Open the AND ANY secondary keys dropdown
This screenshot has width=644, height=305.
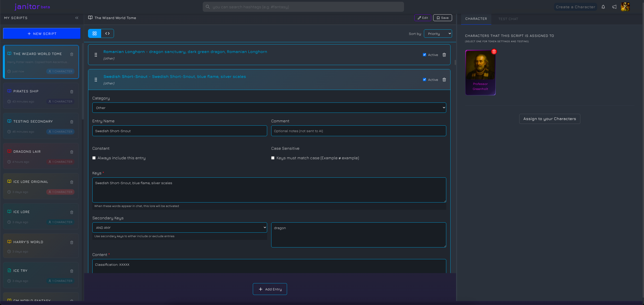(x=179, y=227)
